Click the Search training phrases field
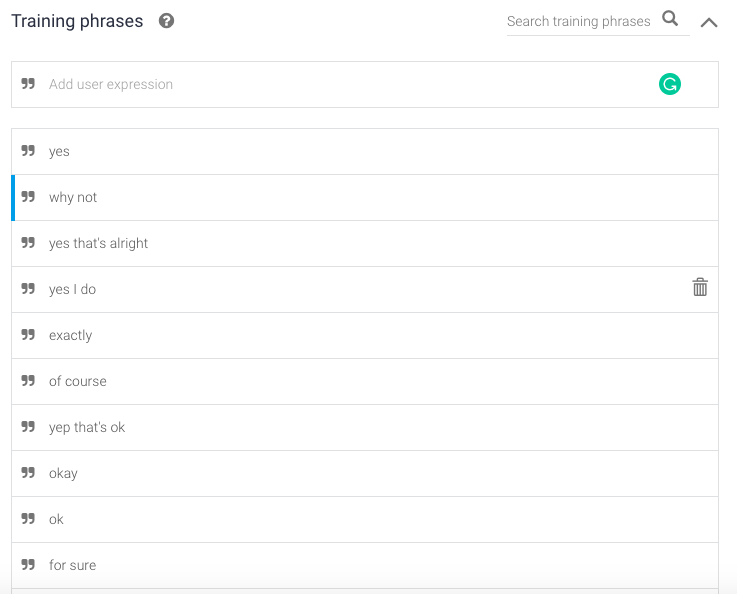This screenshot has width=737, height=594. pyautogui.click(x=579, y=21)
